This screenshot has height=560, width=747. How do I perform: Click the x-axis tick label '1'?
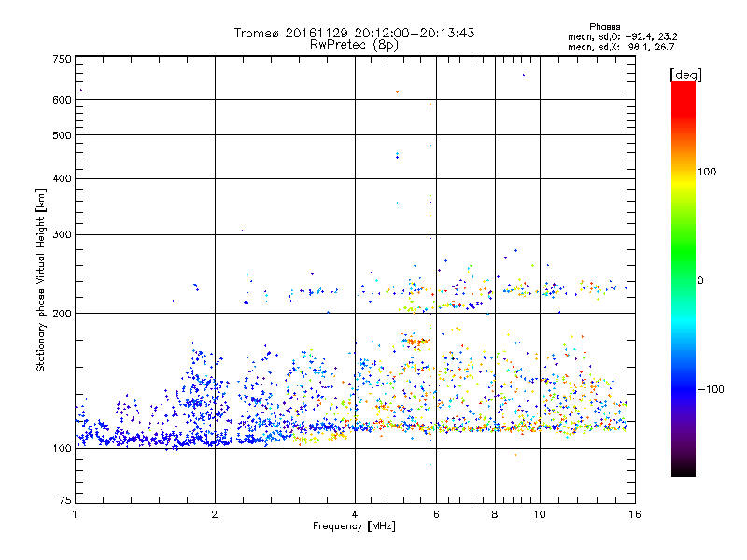coord(75,514)
